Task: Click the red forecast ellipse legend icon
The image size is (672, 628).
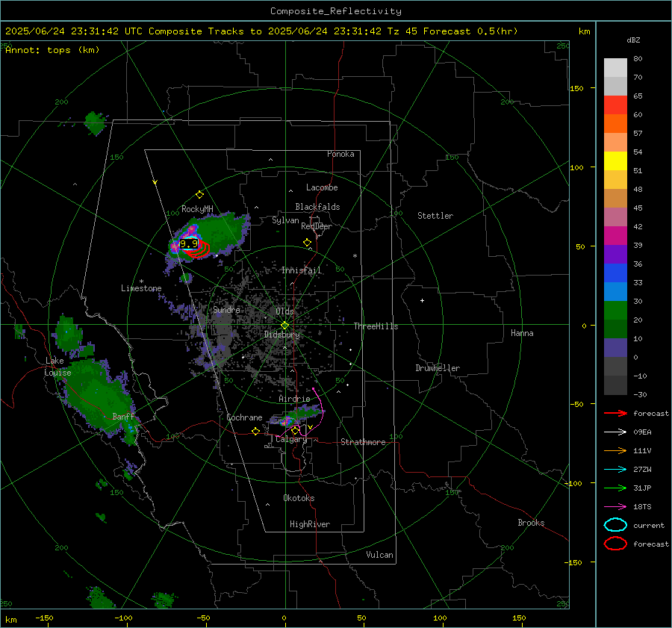Action: tap(615, 544)
